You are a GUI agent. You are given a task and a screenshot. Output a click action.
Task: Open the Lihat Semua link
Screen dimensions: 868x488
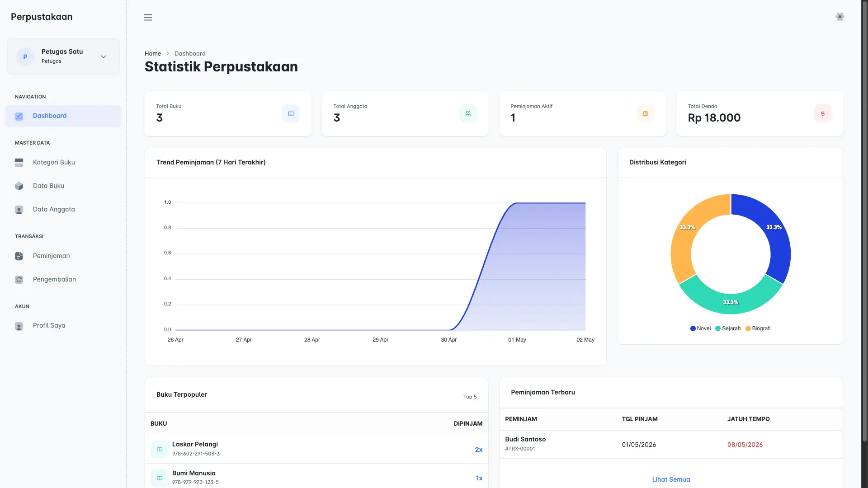pyautogui.click(x=671, y=479)
